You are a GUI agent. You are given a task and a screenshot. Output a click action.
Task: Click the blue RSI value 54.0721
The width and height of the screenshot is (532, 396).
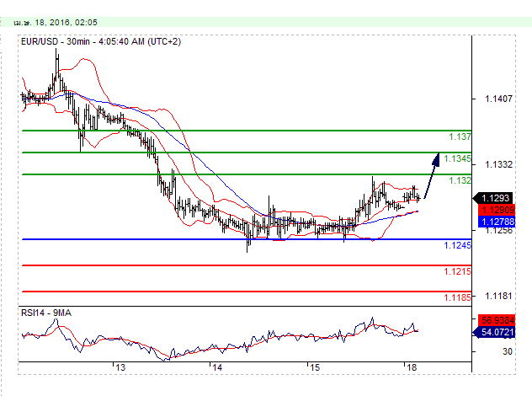pyautogui.click(x=494, y=332)
